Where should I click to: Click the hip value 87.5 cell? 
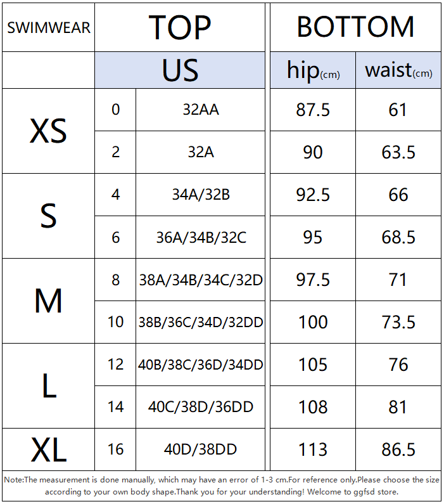point(313,110)
